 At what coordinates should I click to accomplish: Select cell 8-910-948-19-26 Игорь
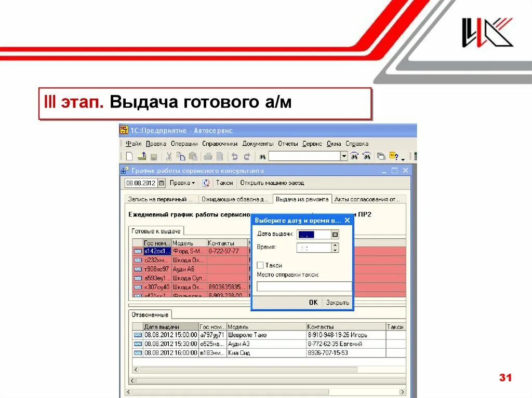pyautogui.click(x=345, y=335)
